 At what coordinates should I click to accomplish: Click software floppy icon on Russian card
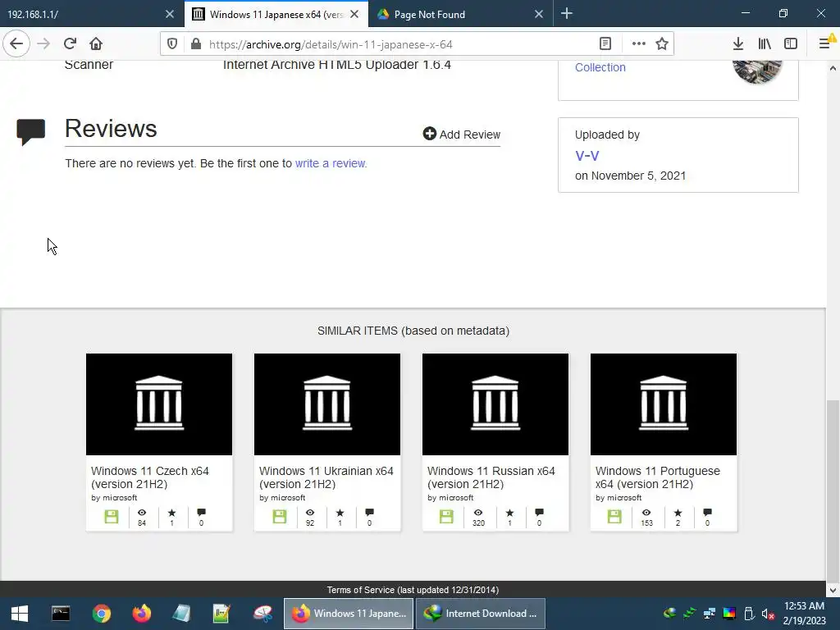[447, 517]
